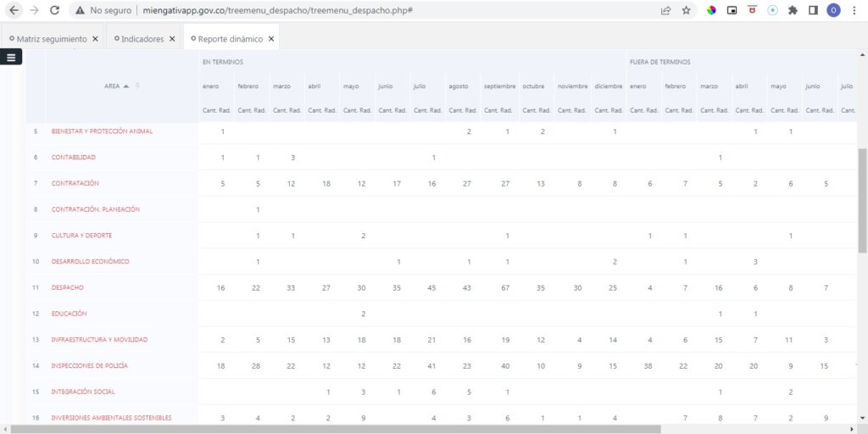Close the Matriz seguimiento tab
The width and height of the screenshot is (868, 434).
95,39
